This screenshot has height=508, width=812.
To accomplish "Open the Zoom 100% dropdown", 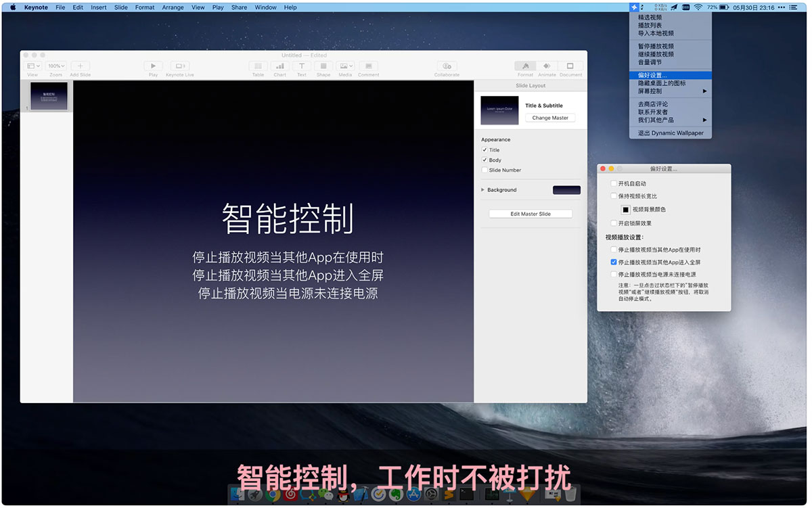I will click(55, 66).
